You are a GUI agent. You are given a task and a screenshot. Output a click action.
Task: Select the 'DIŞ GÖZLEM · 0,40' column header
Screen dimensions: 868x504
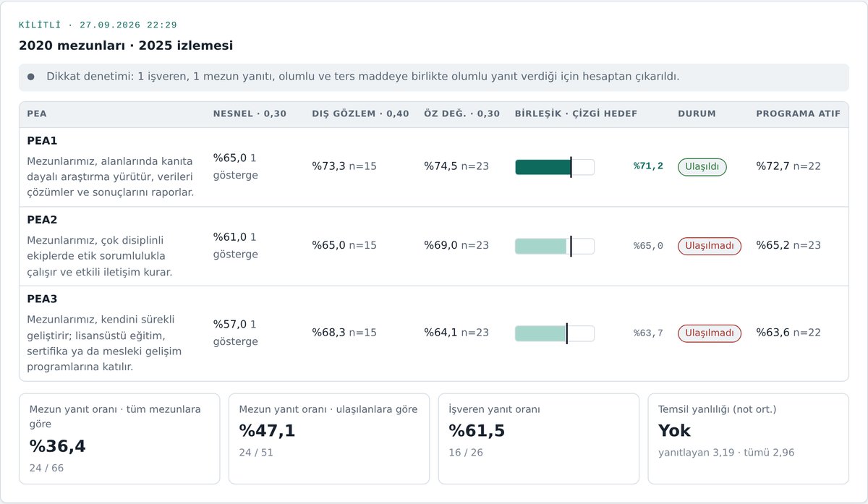[x=360, y=114]
